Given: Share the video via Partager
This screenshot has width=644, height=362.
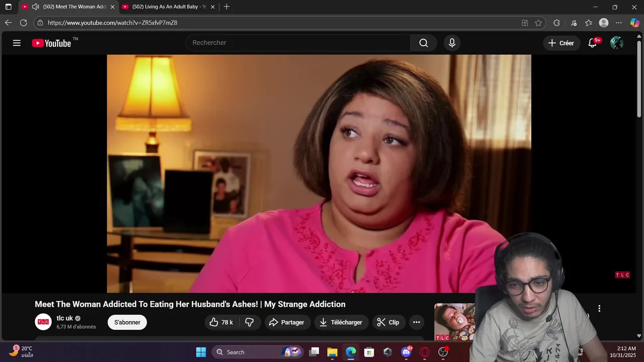Looking at the screenshot, I should [287, 322].
